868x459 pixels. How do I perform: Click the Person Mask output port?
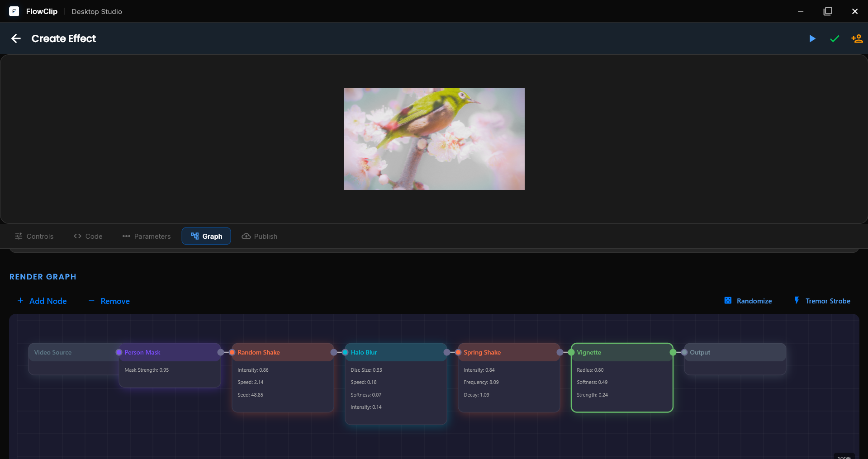point(221,352)
